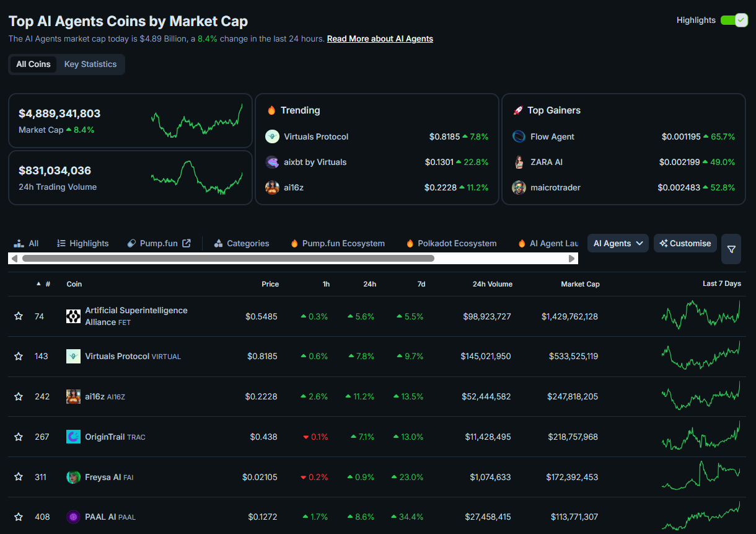The width and height of the screenshot is (756, 534).
Task: Sort by the Market Cap column header
Action: click(x=580, y=284)
